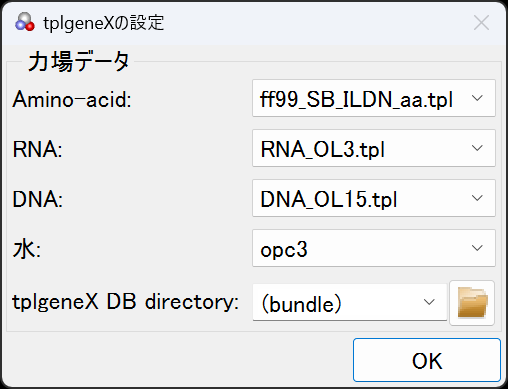Click the chevron arrow next to (bundle)
The height and width of the screenshot is (389, 508).
429,302
